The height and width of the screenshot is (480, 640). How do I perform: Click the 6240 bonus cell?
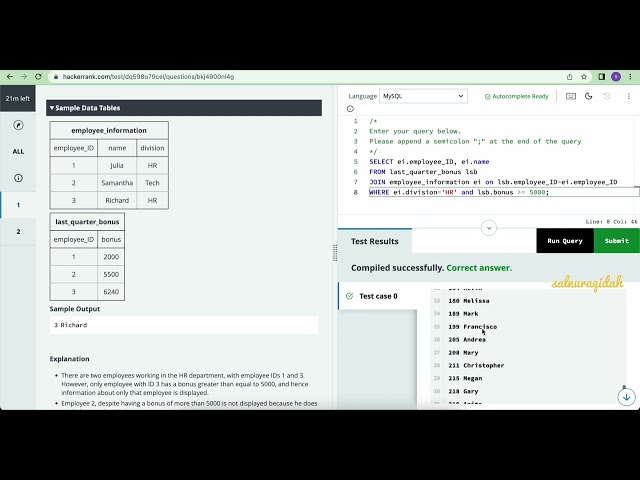(111, 292)
